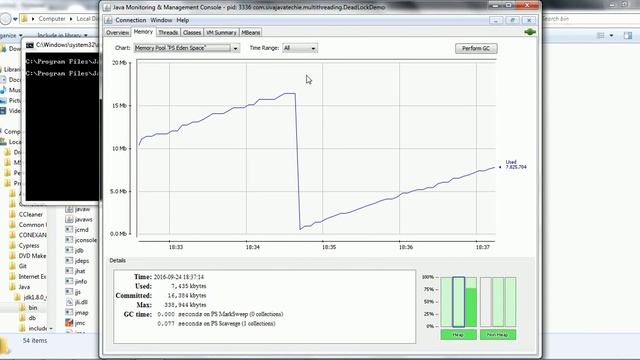Click the Perform GC button

click(x=476, y=49)
